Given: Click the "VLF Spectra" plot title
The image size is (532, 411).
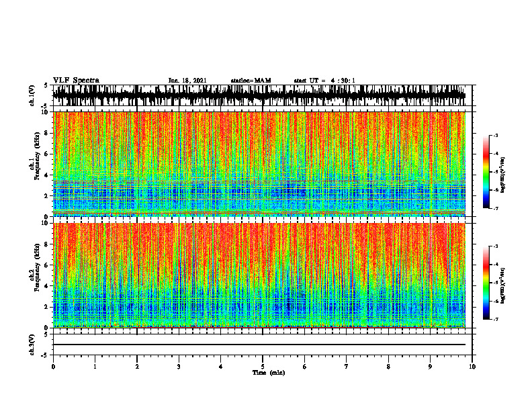Looking at the screenshot, I should 76,80.
